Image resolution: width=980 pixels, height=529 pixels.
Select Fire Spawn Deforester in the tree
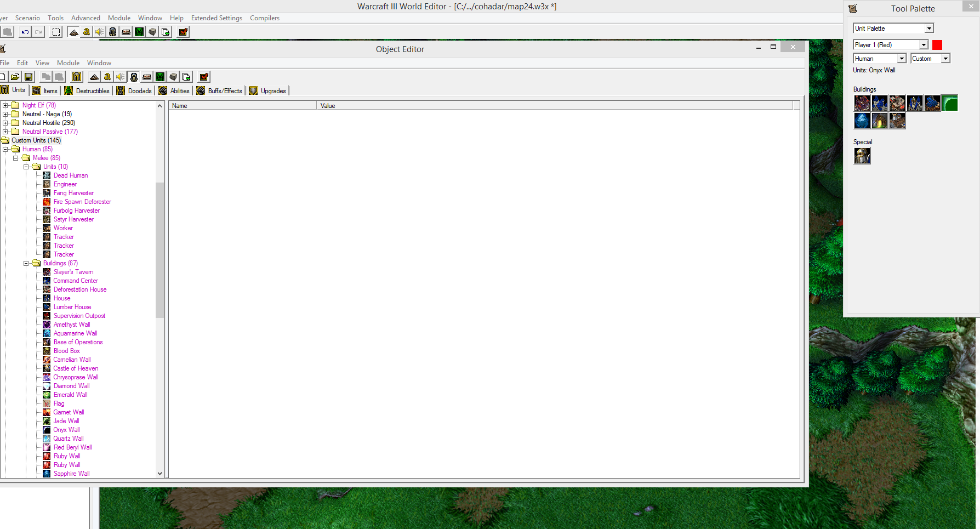[x=82, y=202]
